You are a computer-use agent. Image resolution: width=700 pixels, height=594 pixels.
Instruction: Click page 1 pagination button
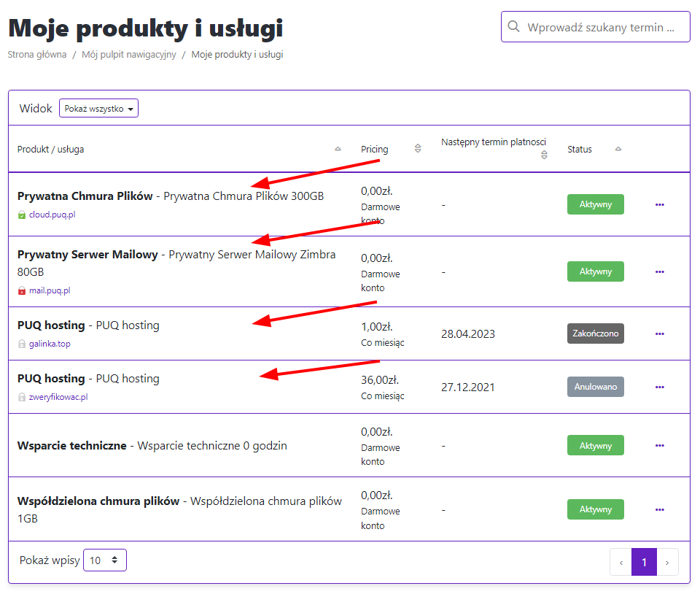pyautogui.click(x=644, y=562)
